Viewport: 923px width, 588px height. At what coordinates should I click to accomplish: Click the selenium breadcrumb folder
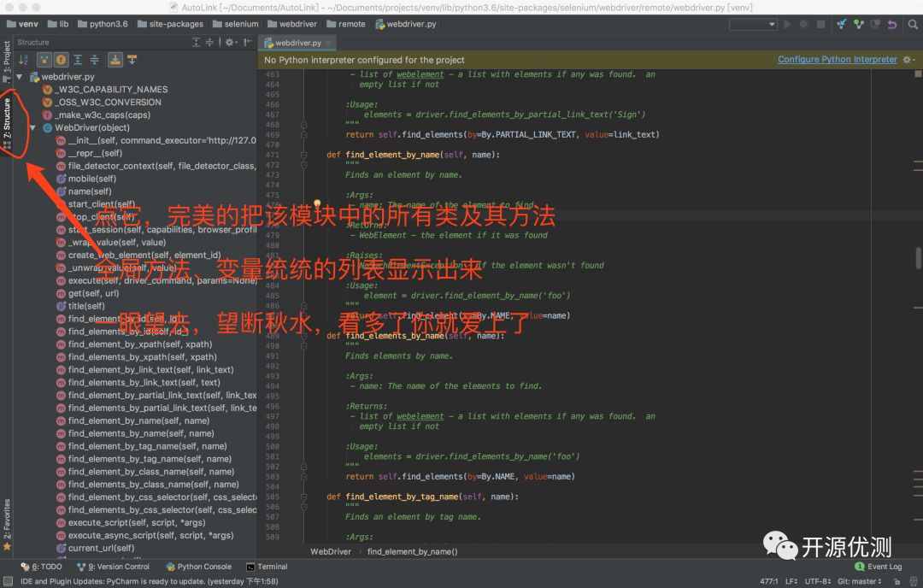pyautogui.click(x=236, y=24)
